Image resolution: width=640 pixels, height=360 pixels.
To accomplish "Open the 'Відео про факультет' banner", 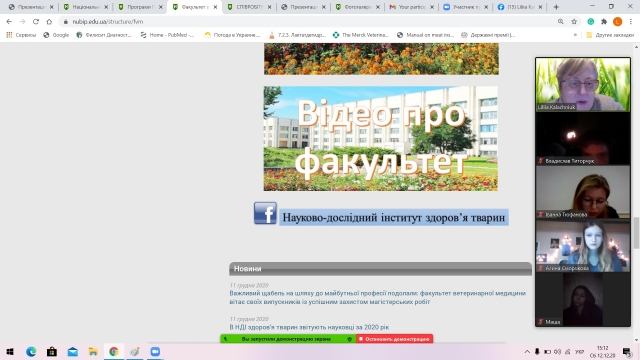I will [380, 138].
